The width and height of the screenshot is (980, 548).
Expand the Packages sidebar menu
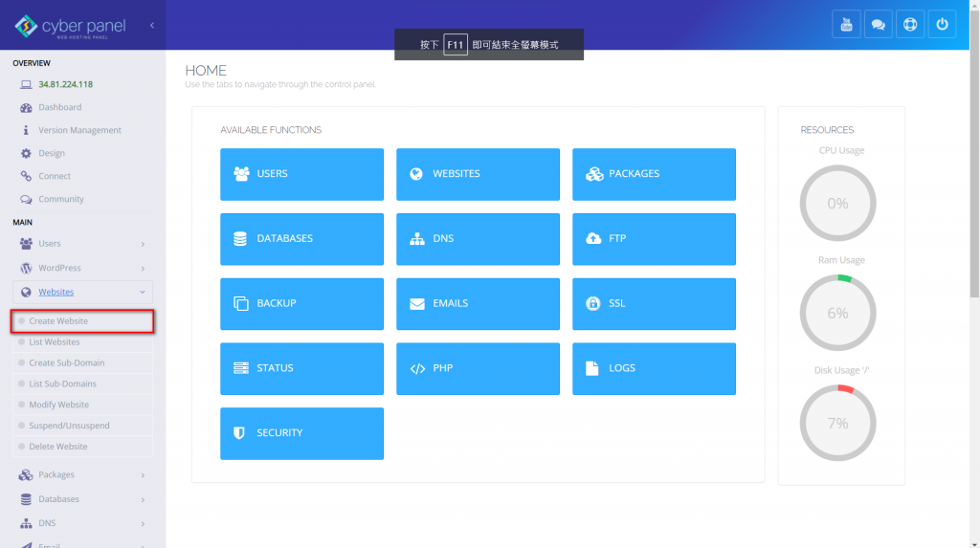tap(82, 475)
